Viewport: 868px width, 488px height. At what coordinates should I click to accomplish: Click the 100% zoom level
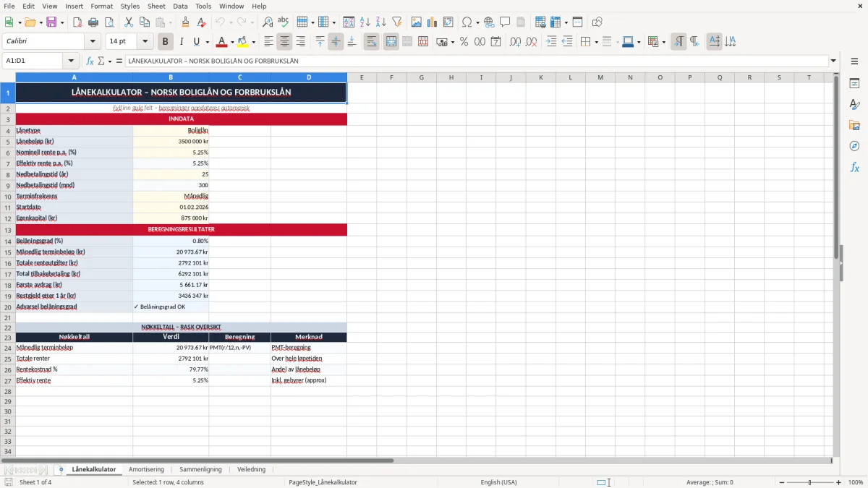click(856, 482)
